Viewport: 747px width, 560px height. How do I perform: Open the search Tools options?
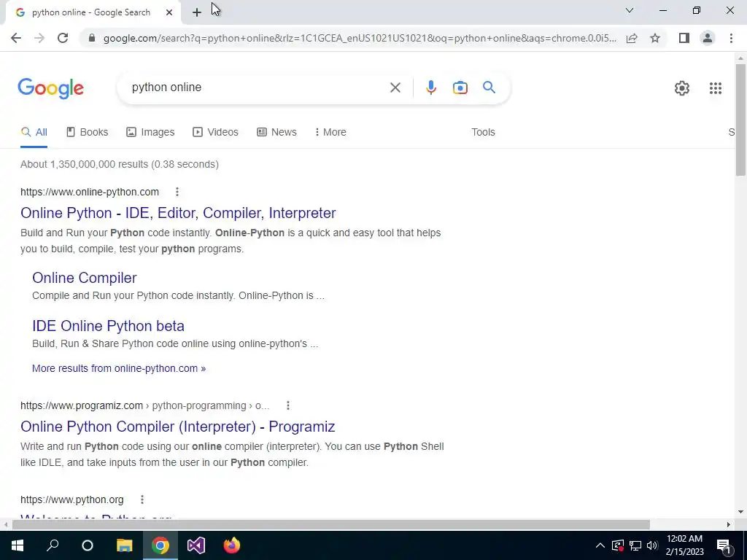click(483, 132)
